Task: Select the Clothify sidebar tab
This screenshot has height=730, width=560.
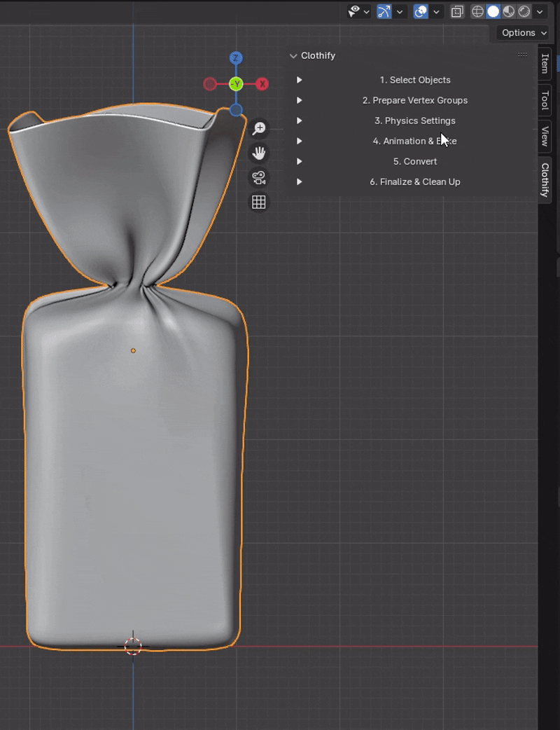Action: click(x=545, y=180)
